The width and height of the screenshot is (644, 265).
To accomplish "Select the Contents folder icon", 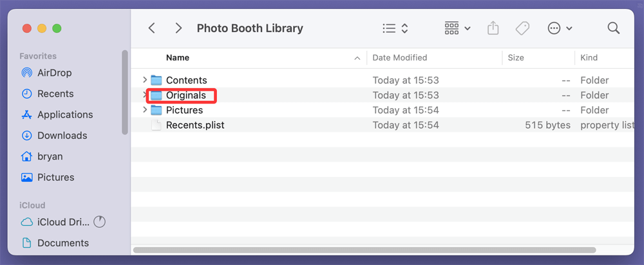I will click(x=156, y=80).
